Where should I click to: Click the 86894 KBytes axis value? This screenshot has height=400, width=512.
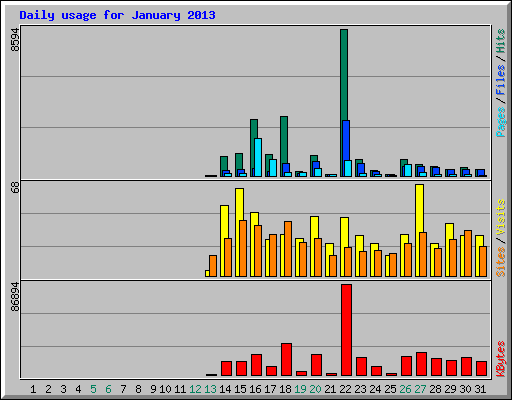pyautogui.click(x=15, y=297)
